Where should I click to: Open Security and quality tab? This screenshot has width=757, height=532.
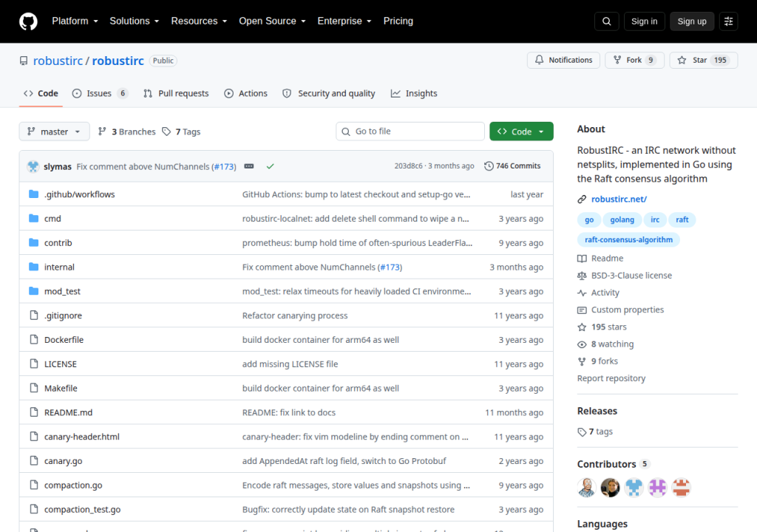pyautogui.click(x=329, y=94)
